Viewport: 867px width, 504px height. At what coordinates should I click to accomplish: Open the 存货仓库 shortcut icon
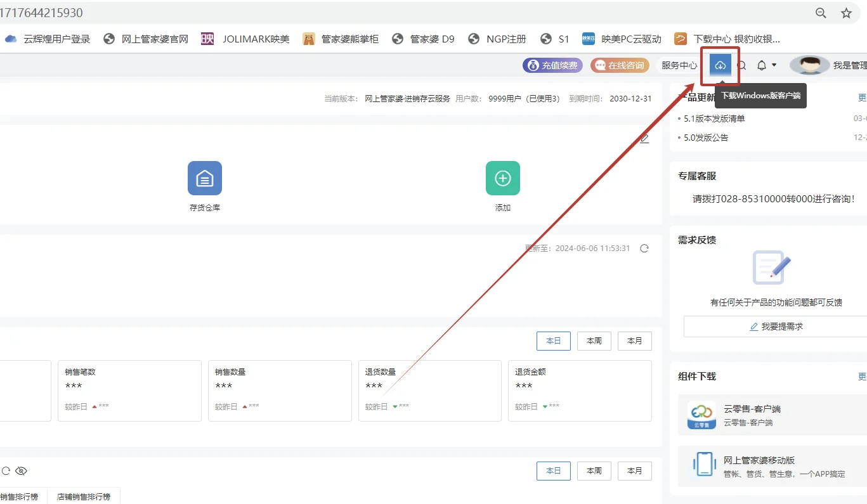(x=205, y=178)
